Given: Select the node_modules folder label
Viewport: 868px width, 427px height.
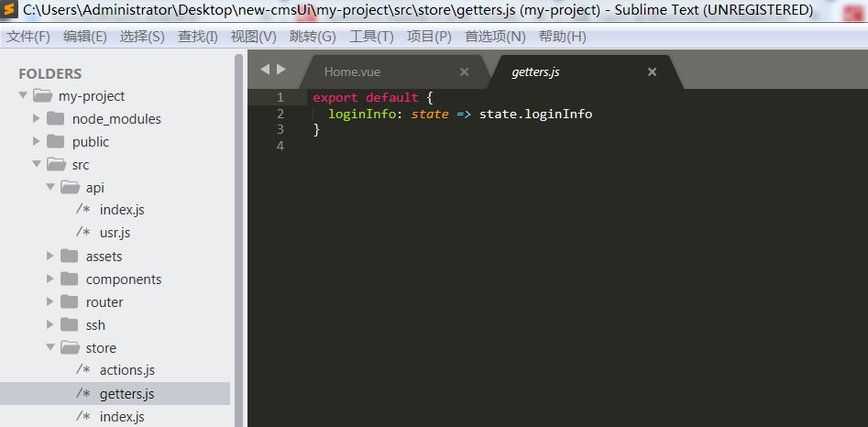Looking at the screenshot, I should [116, 119].
